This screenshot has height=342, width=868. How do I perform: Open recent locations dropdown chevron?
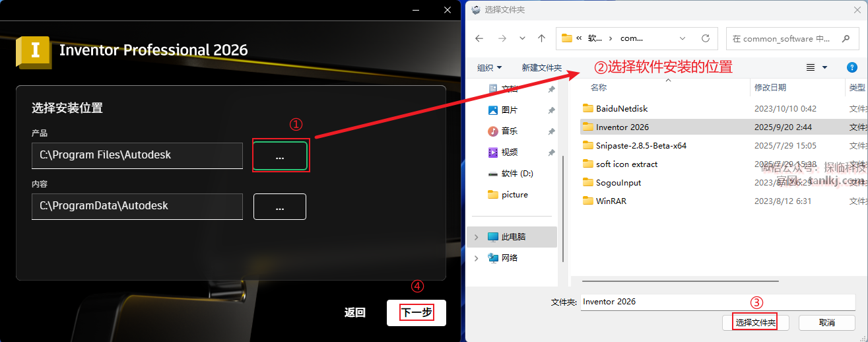pyautogui.click(x=523, y=38)
